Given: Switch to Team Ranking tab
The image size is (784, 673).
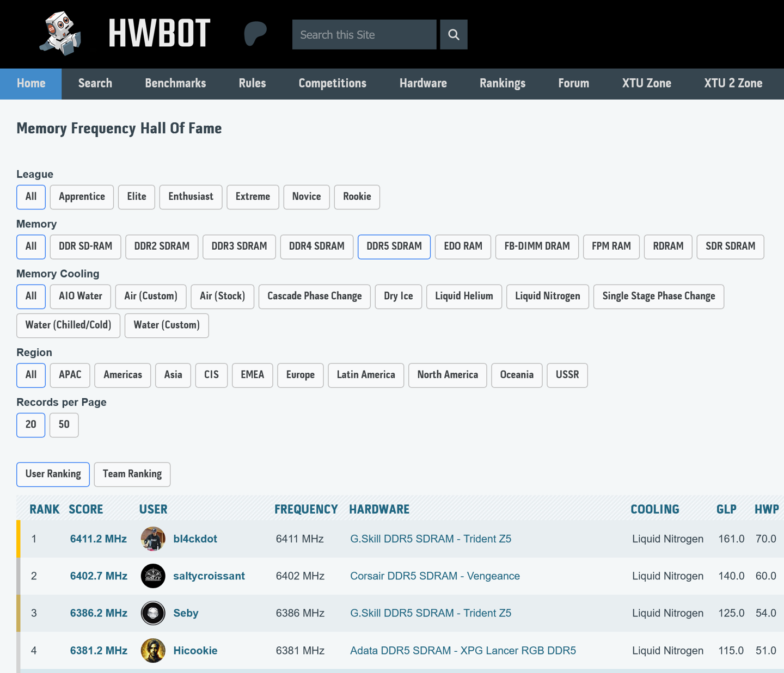Looking at the screenshot, I should click(x=132, y=474).
